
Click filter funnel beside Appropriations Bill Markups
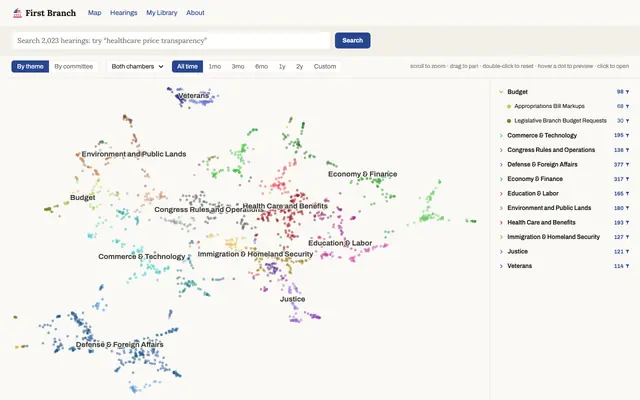tap(627, 106)
